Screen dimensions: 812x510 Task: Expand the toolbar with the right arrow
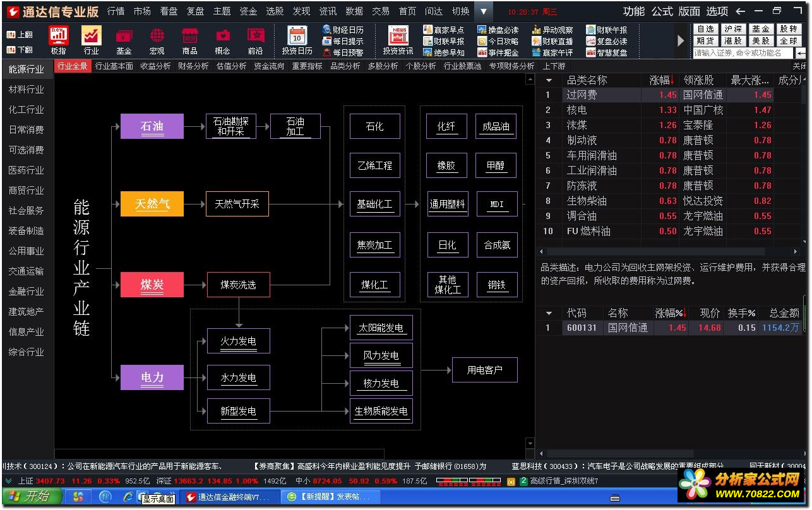click(681, 40)
